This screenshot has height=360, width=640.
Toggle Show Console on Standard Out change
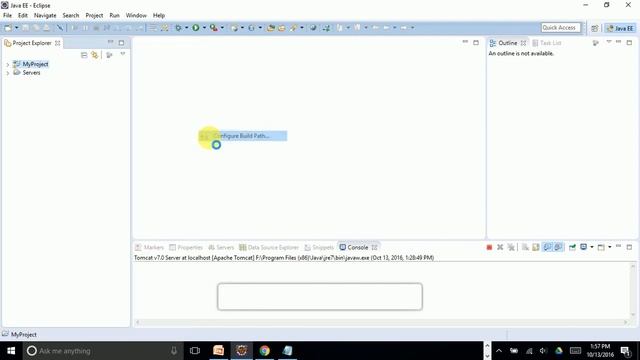click(547, 247)
